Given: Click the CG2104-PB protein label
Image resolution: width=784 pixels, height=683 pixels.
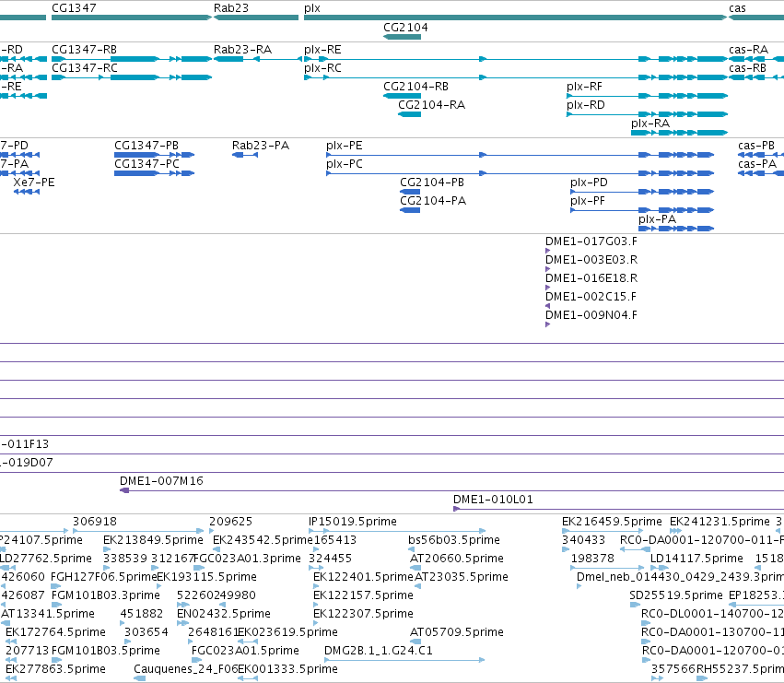Looking at the screenshot, I should [x=432, y=183].
